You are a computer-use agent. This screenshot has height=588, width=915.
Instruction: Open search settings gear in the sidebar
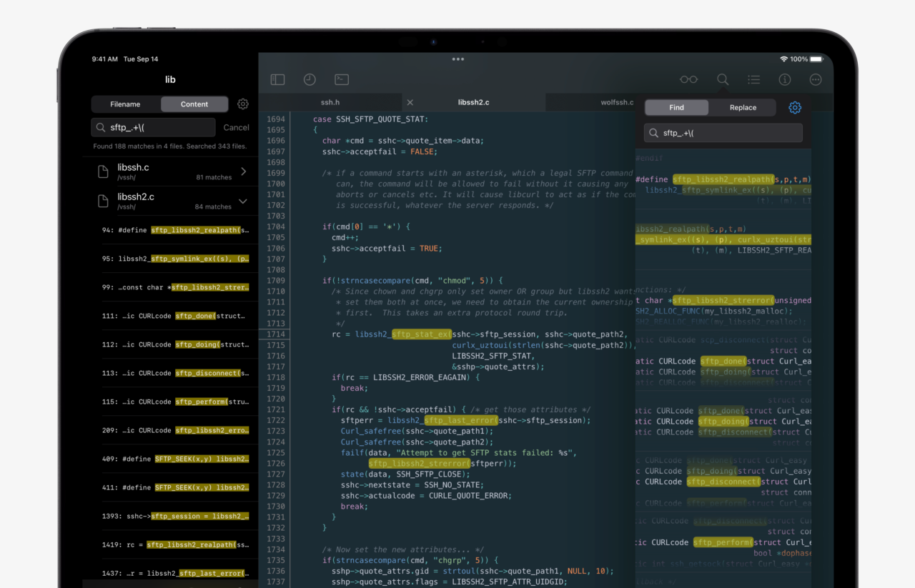[x=242, y=104]
